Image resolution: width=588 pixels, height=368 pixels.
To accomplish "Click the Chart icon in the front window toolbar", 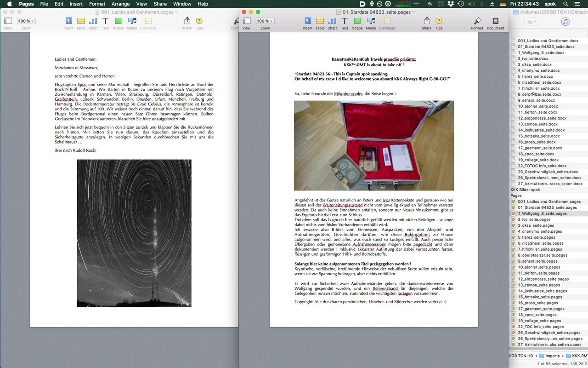I will pos(332,21).
